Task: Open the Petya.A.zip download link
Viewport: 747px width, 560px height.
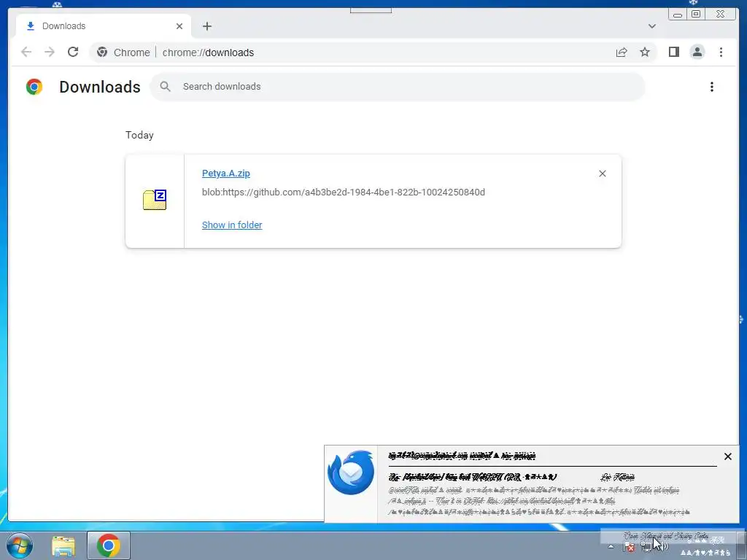Action: [x=226, y=174]
